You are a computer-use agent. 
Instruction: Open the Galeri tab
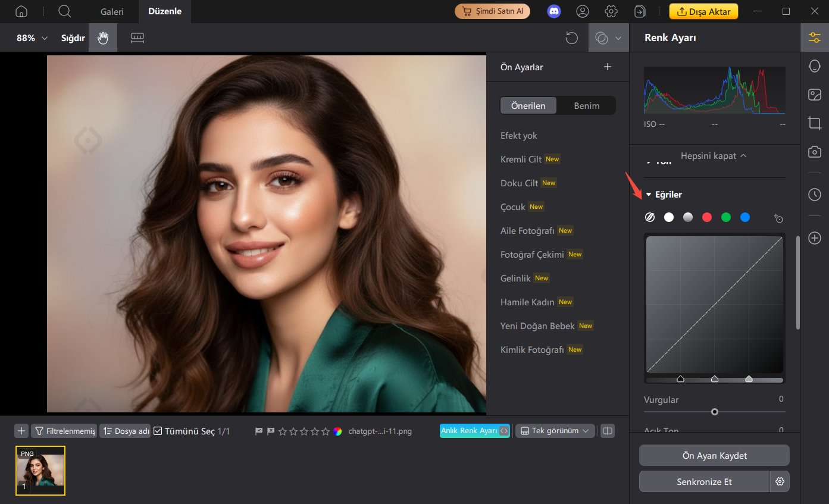click(x=111, y=11)
